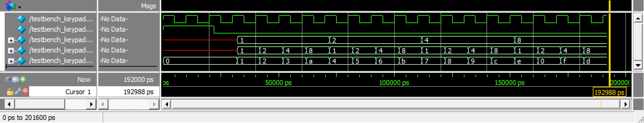Image resolution: width=644 pixels, height=123 pixels.
Task: Expand the fourth testbench_keypad signal
Action: [x=11, y=51]
